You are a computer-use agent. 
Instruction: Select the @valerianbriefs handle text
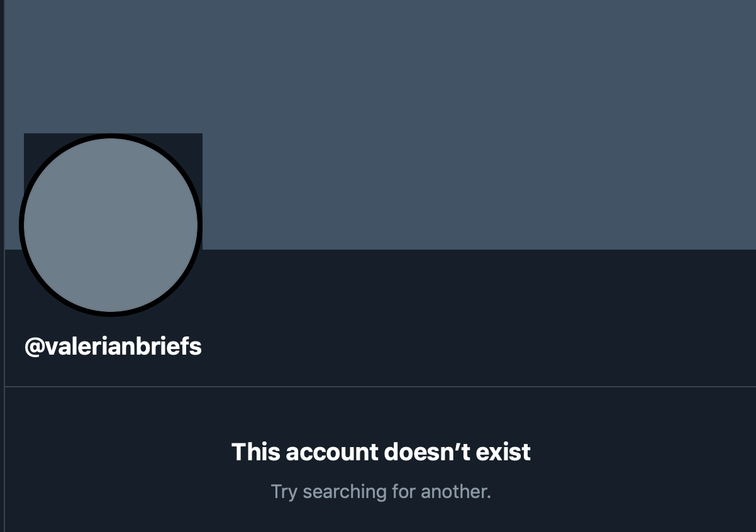pyautogui.click(x=113, y=347)
